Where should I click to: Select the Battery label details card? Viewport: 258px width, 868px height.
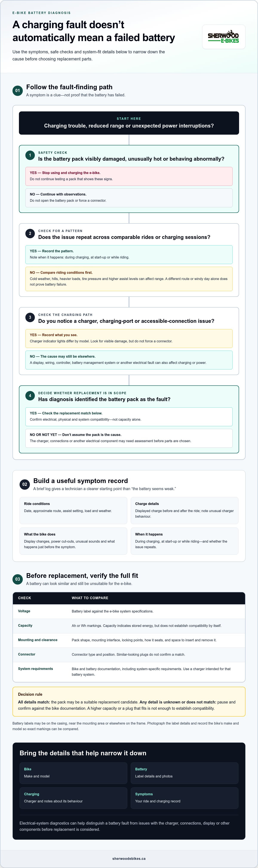184,773
